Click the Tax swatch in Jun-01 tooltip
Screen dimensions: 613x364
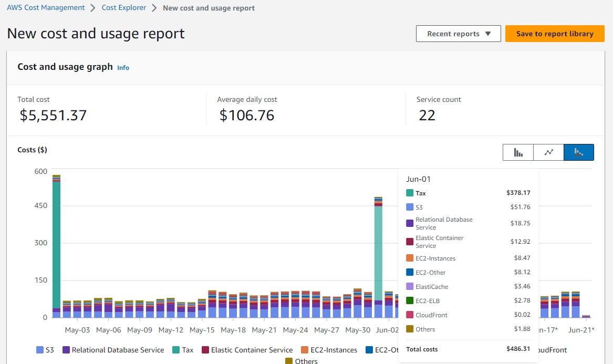coord(410,193)
